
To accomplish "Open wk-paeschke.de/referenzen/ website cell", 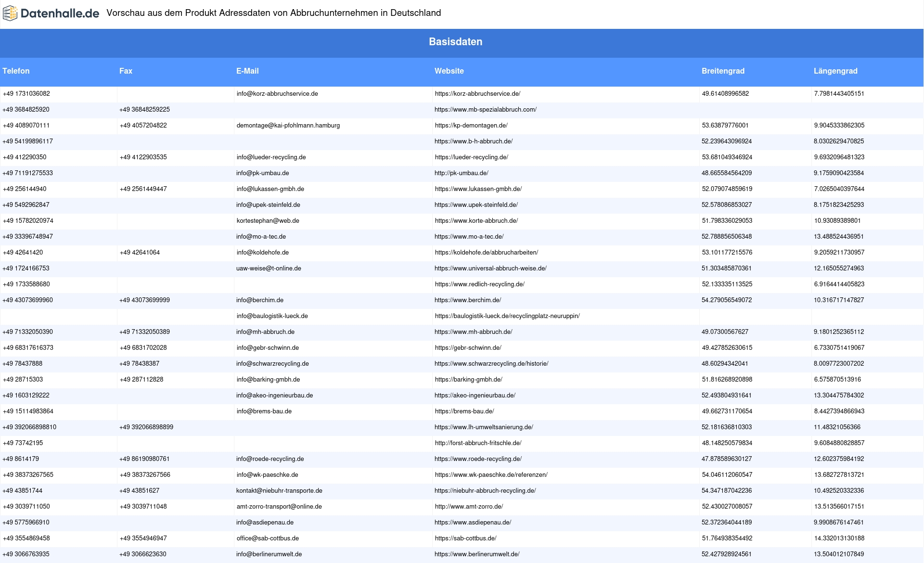I will coord(491,475).
